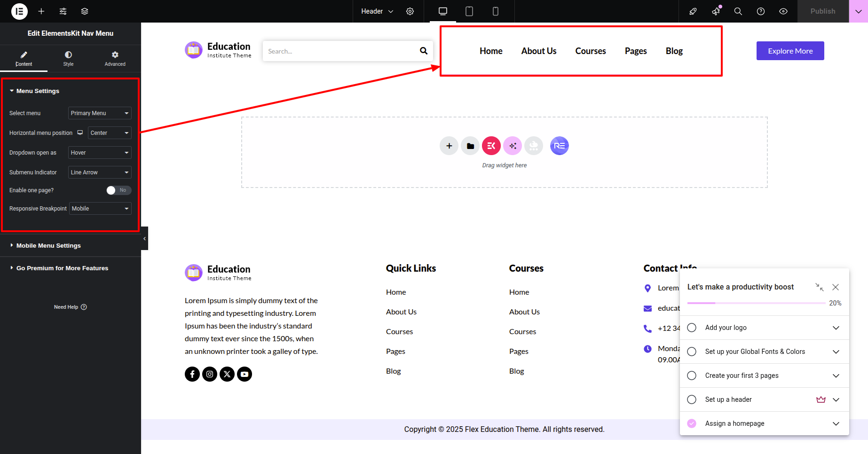Open About Us under Quick Links
The height and width of the screenshot is (454, 868).
tap(401, 312)
